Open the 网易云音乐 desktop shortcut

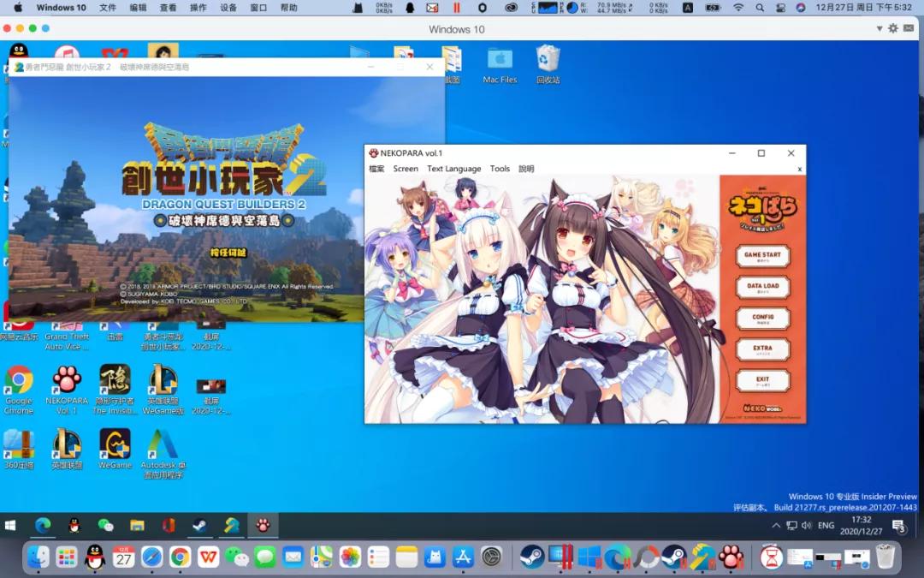19,334
